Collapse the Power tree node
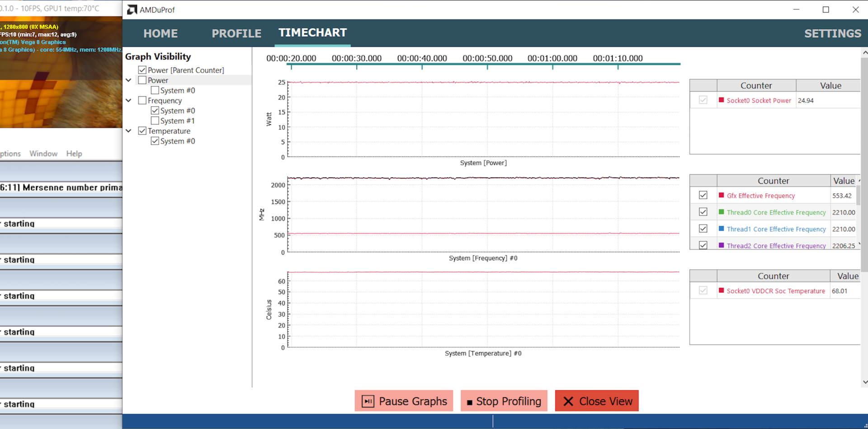The width and height of the screenshot is (868, 429). tap(129, 80)
